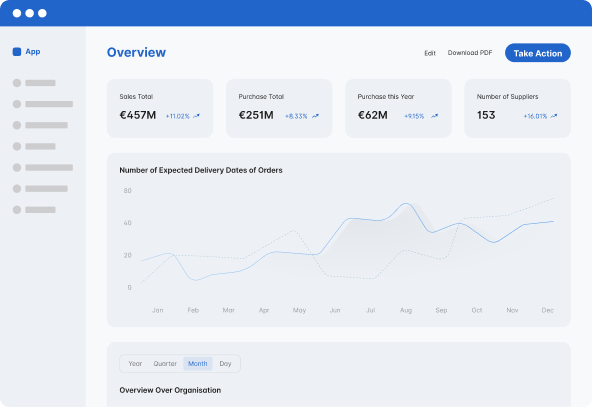Click the +11.02% change figure

pos(177,116)
